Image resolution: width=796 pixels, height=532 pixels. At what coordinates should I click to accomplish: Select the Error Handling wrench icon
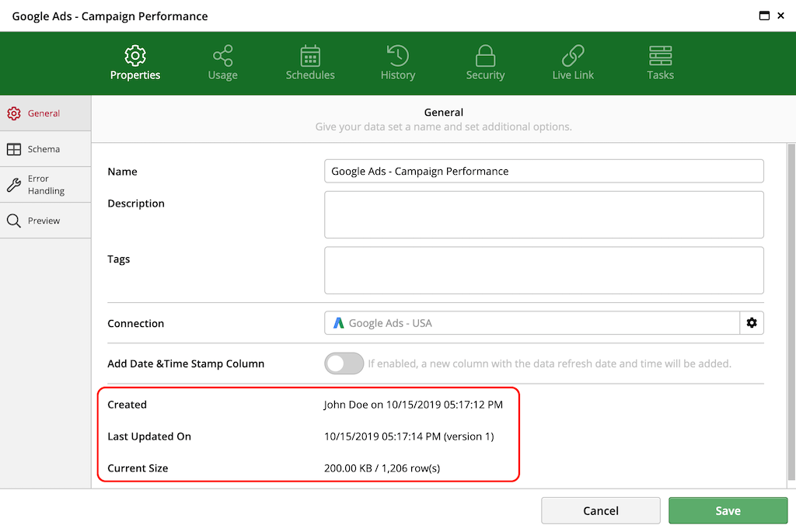point(14,185)
